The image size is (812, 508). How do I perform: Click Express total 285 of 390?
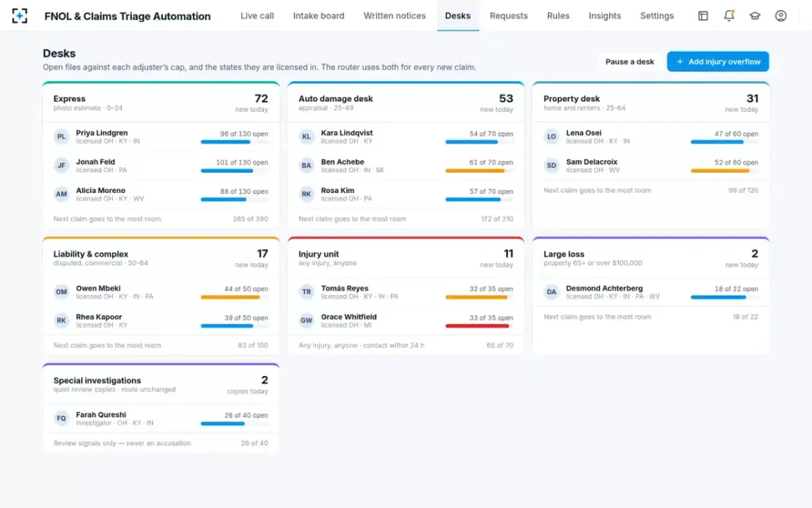coord(250,219)
